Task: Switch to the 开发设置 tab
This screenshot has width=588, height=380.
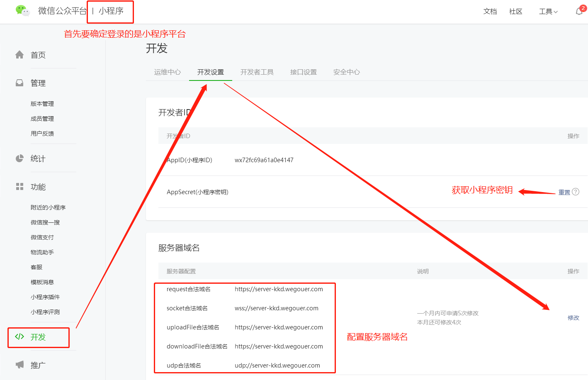Action: (x=211, y=72)
